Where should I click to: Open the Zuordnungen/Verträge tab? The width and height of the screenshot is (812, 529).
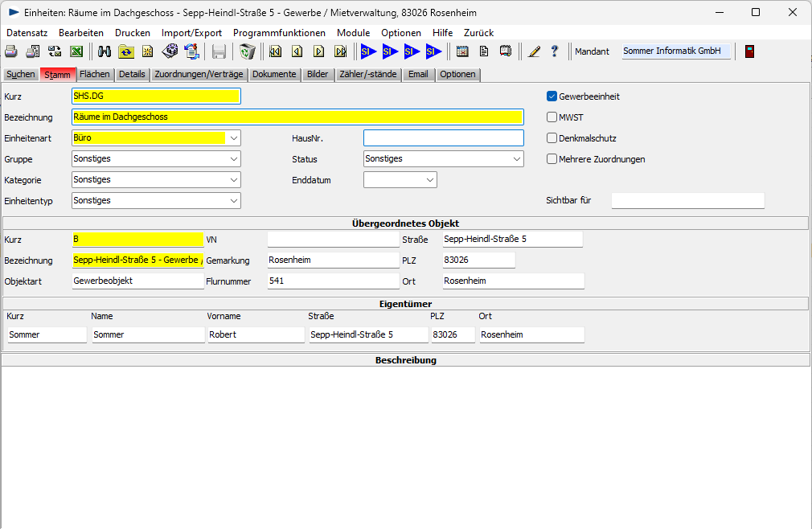tap(199, 75)
